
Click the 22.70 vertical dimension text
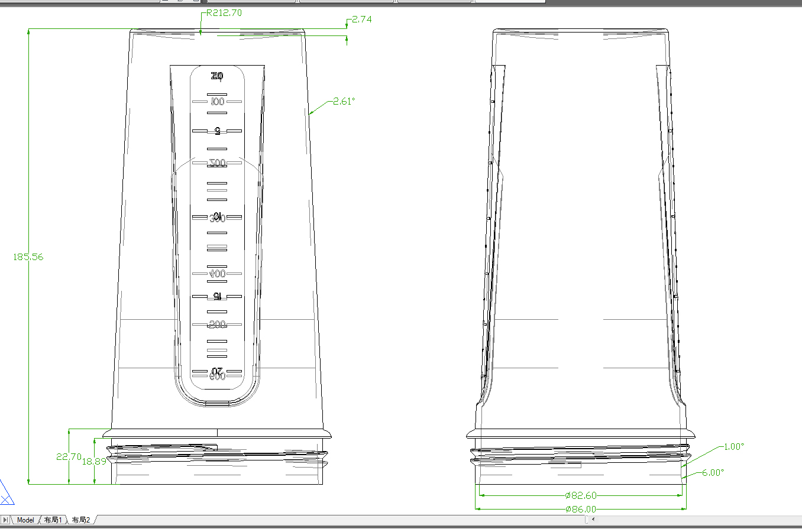click(x=69, y=456)
